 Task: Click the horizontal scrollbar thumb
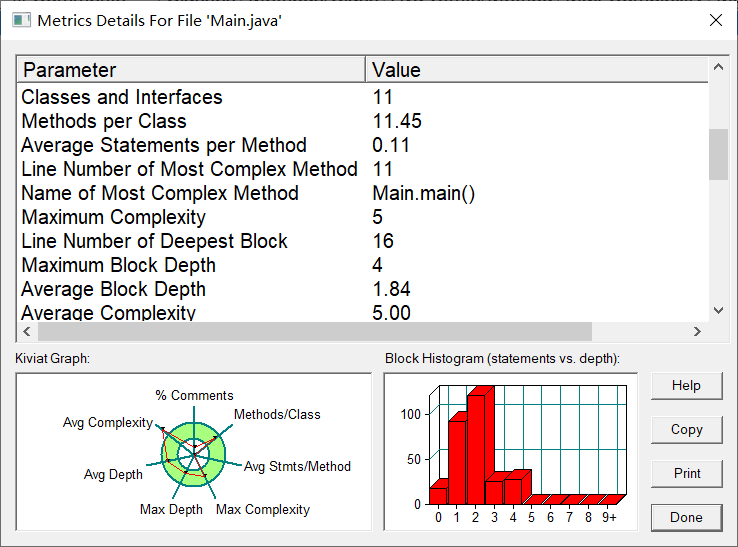tap(315, 331)
